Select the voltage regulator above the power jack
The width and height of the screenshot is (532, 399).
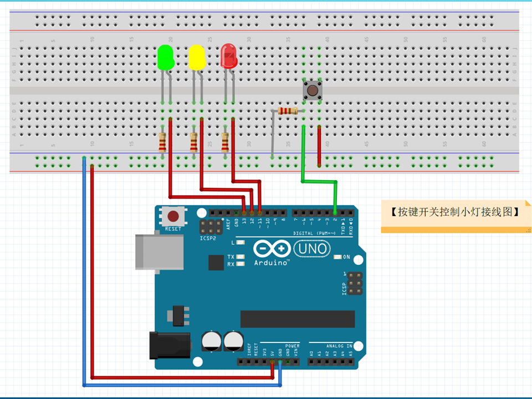pyautogui.click(x=178, y=316)
